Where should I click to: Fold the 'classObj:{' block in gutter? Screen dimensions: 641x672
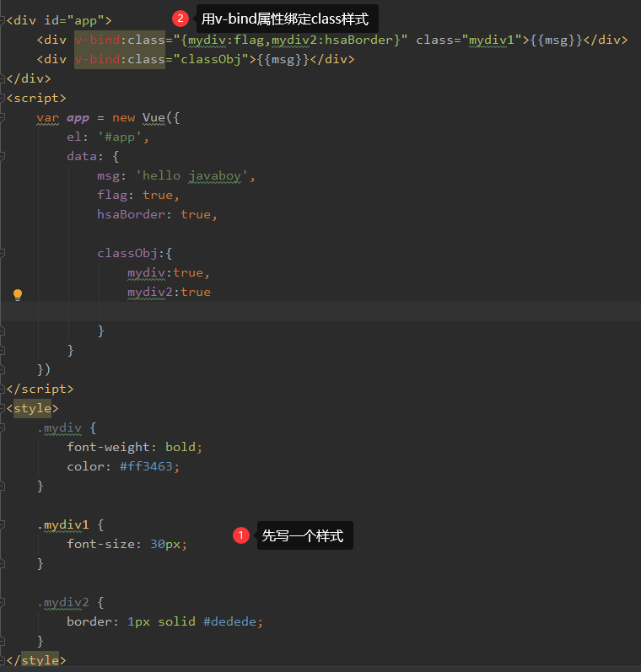click(x=2, y=253)
